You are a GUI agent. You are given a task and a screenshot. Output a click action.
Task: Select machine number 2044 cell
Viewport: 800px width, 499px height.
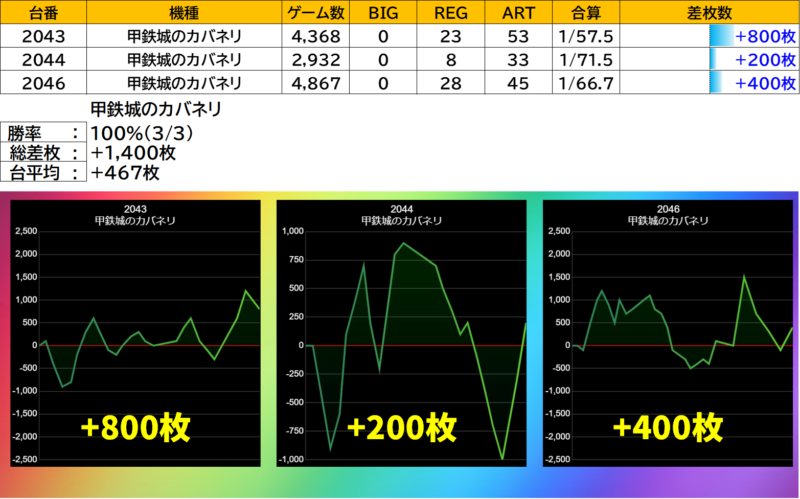[43, 60]
